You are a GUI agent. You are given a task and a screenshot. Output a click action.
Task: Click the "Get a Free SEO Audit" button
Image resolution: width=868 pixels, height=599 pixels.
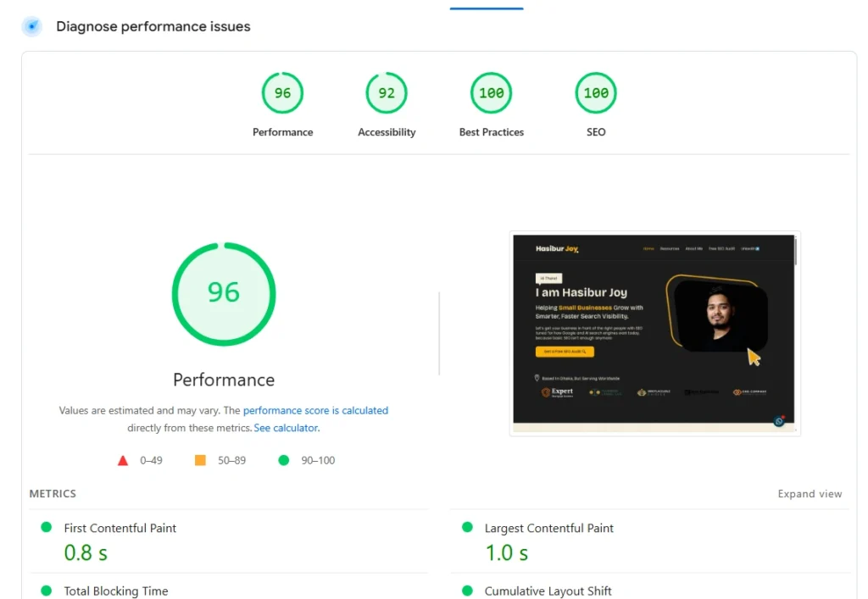click(x=565, y=352)
